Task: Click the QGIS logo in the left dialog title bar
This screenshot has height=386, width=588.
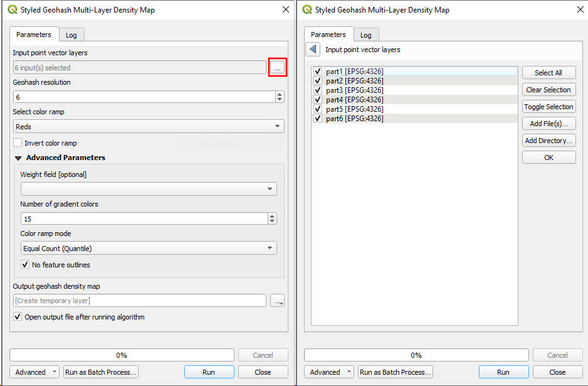Action: pyautogui.click(x=13, y=10)
